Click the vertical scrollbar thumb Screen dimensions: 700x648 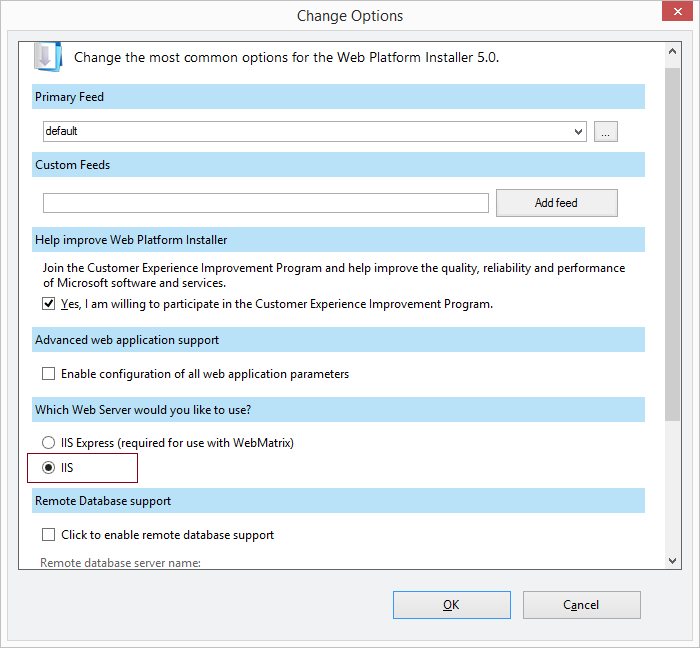(x=672, y=244)
